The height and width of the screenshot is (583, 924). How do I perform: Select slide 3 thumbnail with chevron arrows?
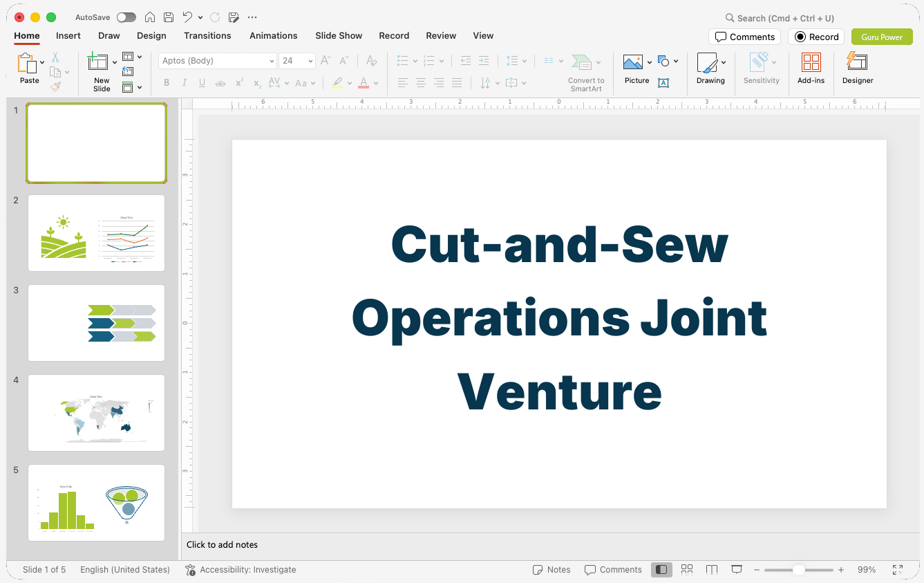click(x=96, y=323)
